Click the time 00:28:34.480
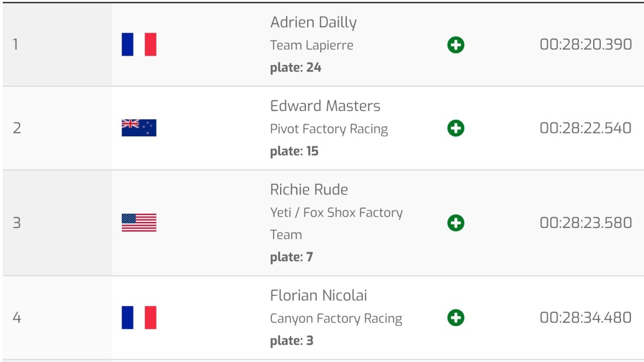This screenshot has width=644, height=362. point(586,318)
